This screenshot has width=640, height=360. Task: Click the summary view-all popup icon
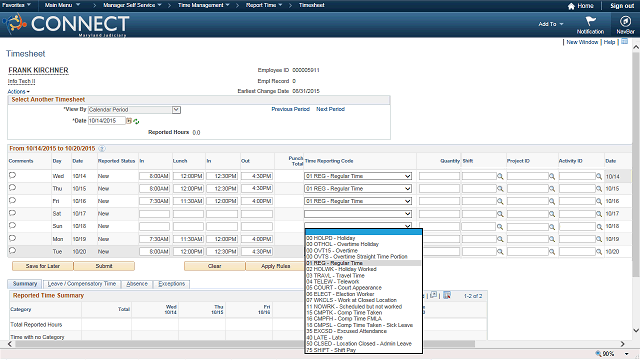(433, 295)
